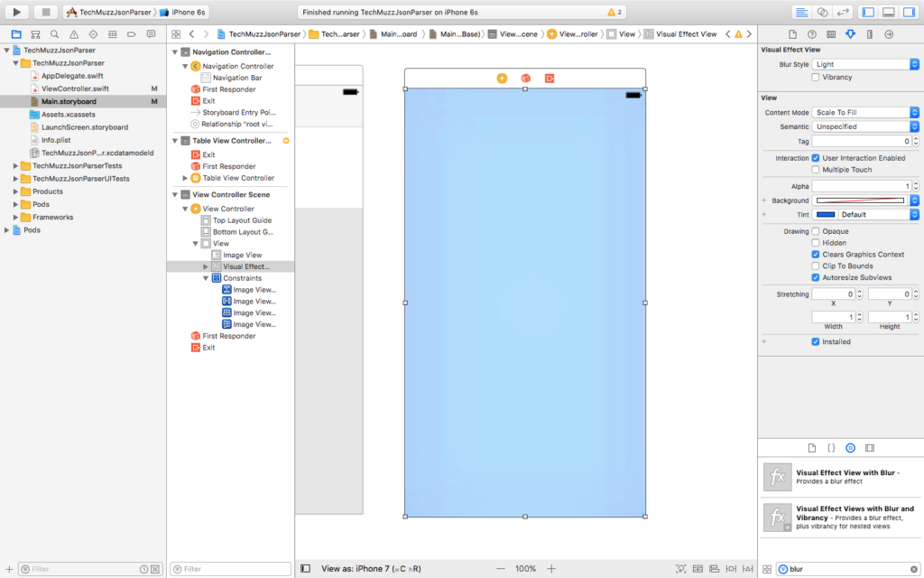Screen dimensions: 924x578
Task: Stop the running app with the stop button
Action: 45,12
